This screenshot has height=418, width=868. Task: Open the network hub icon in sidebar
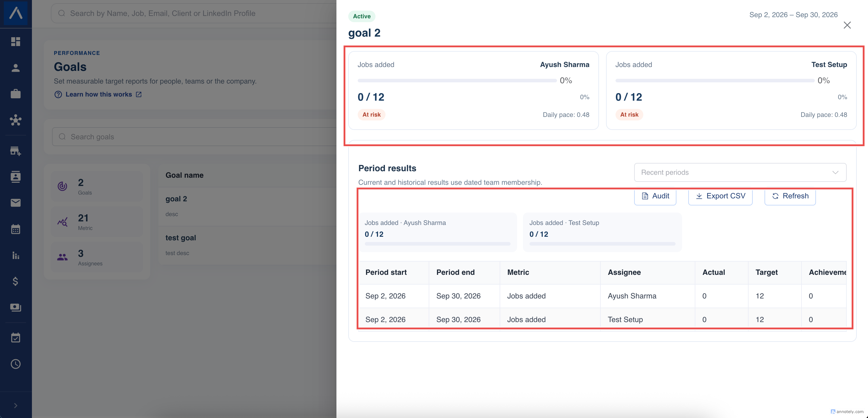(15, 120)
